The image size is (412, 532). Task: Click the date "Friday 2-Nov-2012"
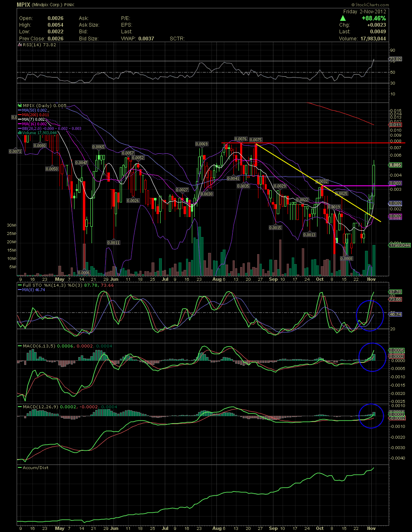(365, 12)
